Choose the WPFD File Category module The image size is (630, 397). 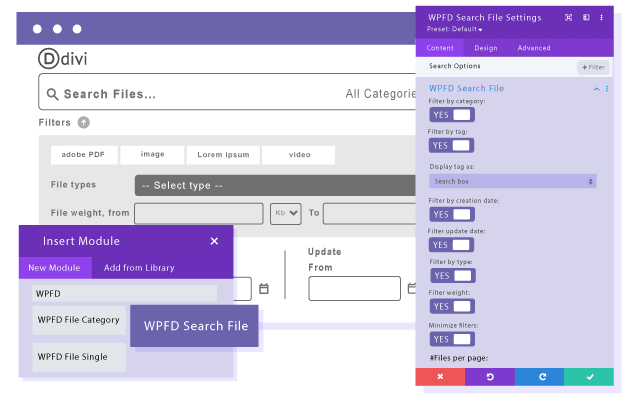pos(79,320)
